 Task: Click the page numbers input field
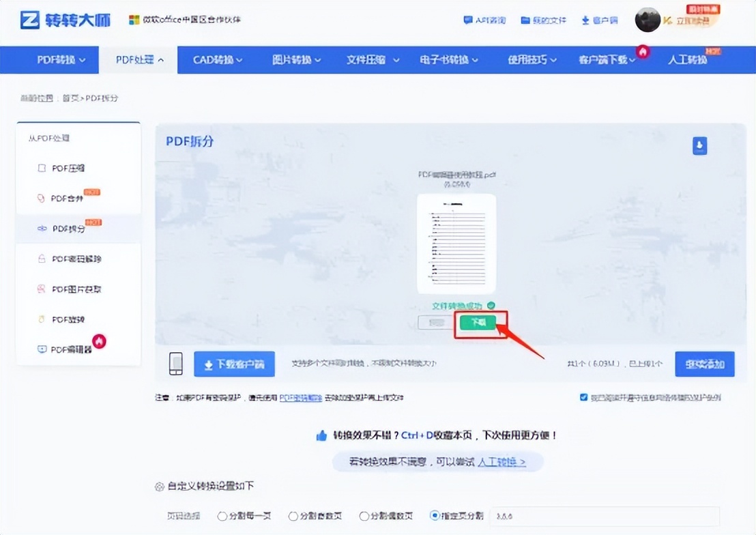pos(604,517)
